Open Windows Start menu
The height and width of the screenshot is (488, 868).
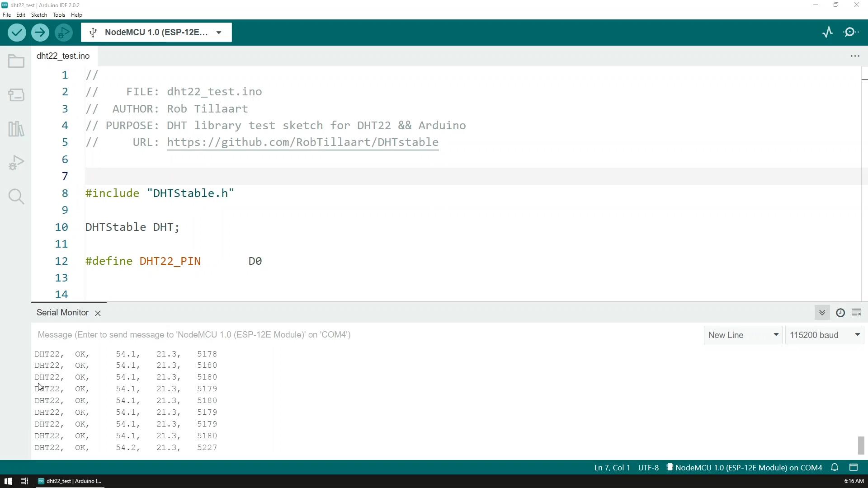tap(8, 481)
